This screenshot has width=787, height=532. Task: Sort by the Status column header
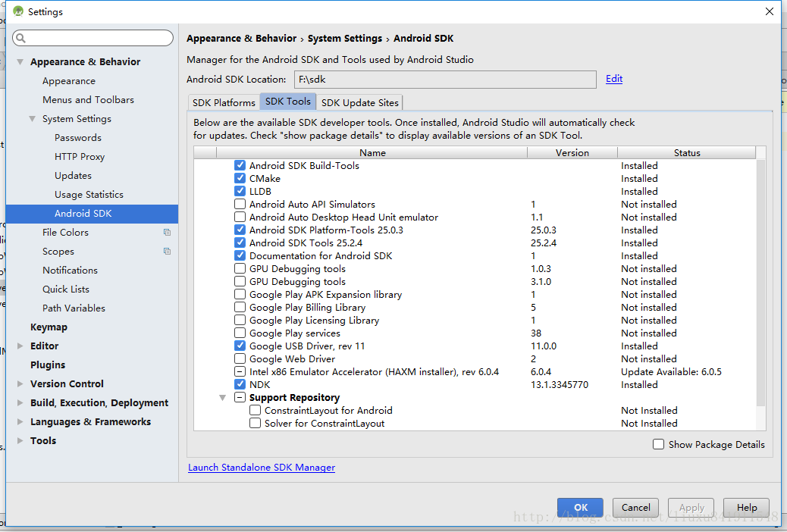coord(687,152)
